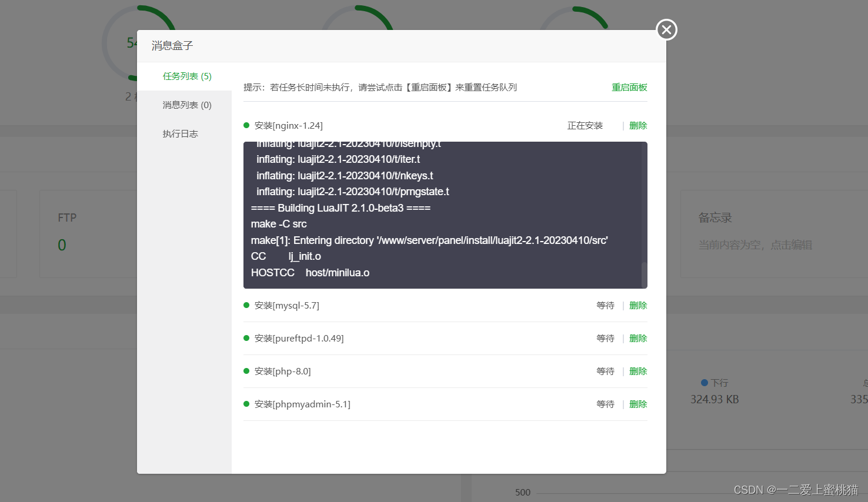This screenshot has height=502, width=868.
Task: Delete the php-8.0 install task
Action: [638, 372]
